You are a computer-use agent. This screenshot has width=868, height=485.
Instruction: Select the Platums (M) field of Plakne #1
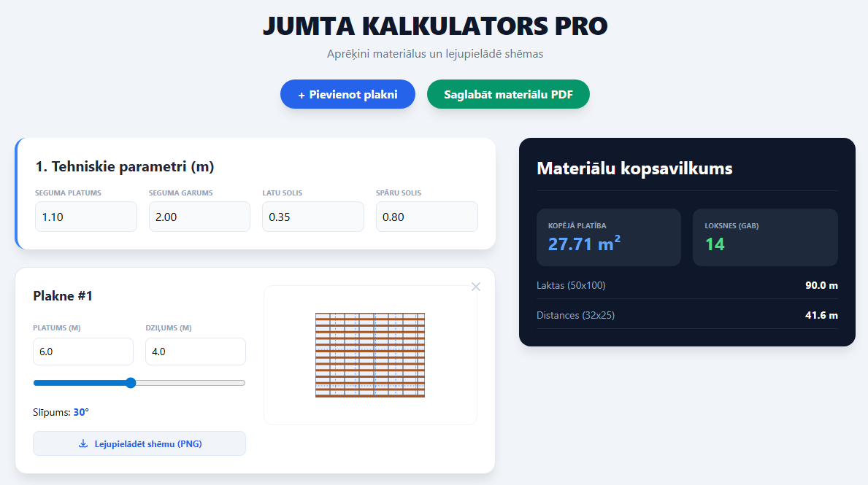pyautogui.click(x=82, y=352)
